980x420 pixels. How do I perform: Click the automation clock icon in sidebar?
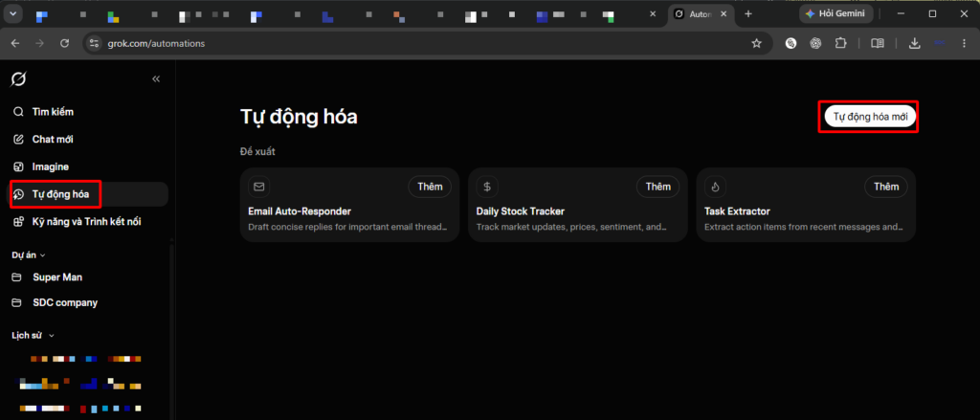click(19, 194)
